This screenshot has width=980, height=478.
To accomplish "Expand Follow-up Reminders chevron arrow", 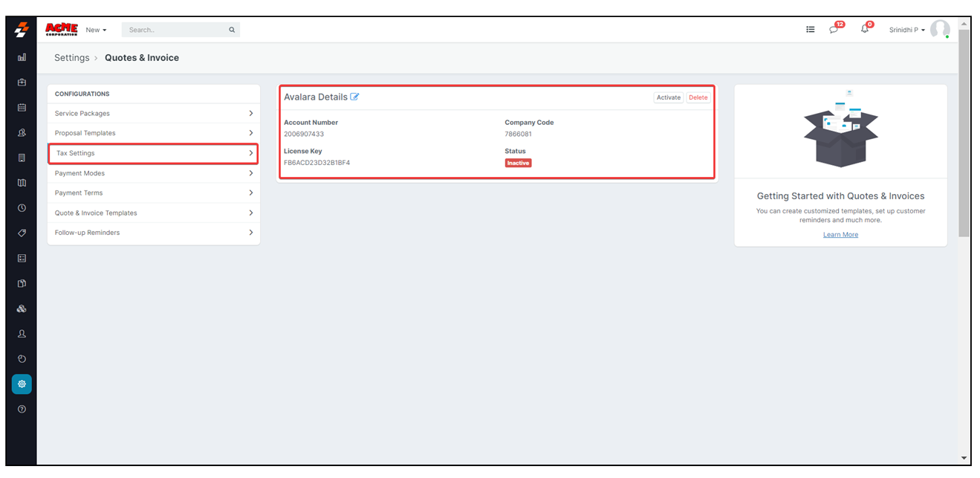I will point(251,233).
